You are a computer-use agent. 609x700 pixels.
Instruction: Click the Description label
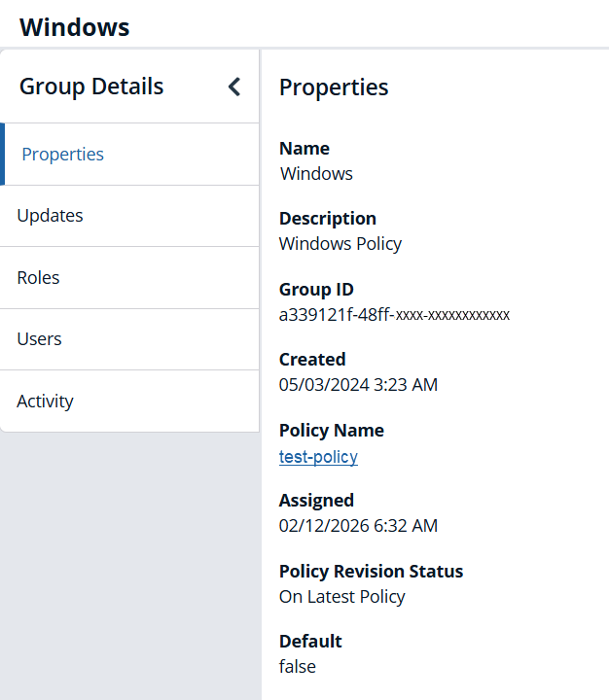point(328,219)
